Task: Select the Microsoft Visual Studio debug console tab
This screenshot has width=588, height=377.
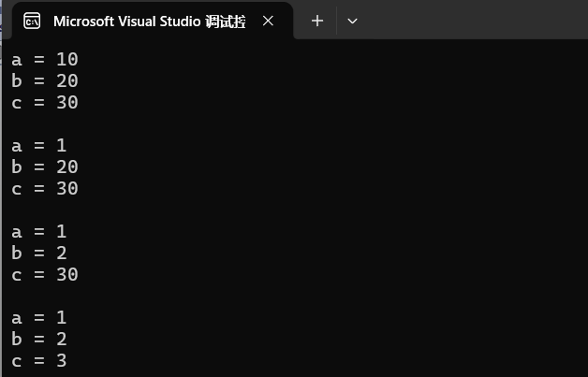Action: pyautogui.click(x=153, y=21)
